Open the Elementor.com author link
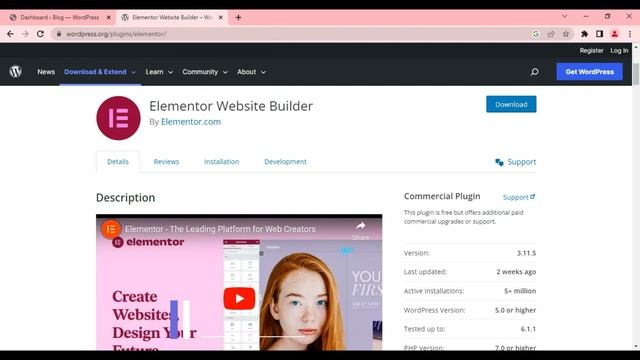 [x=191, y=122]
